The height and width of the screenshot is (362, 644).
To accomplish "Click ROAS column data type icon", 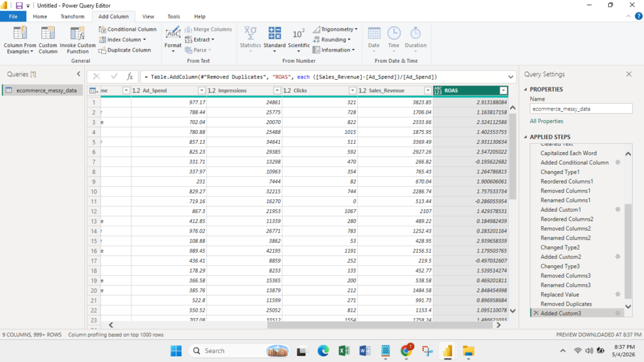I will [x=438, y=90].
